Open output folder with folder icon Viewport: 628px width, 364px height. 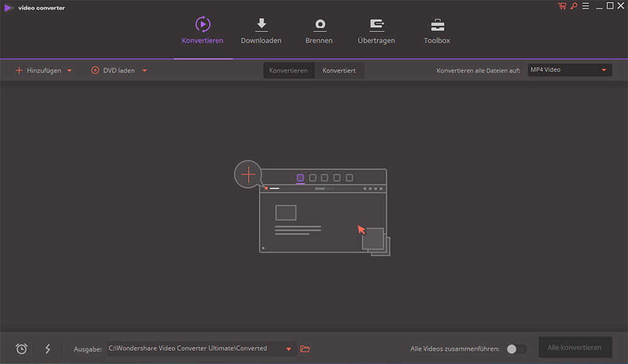[305, 349]
